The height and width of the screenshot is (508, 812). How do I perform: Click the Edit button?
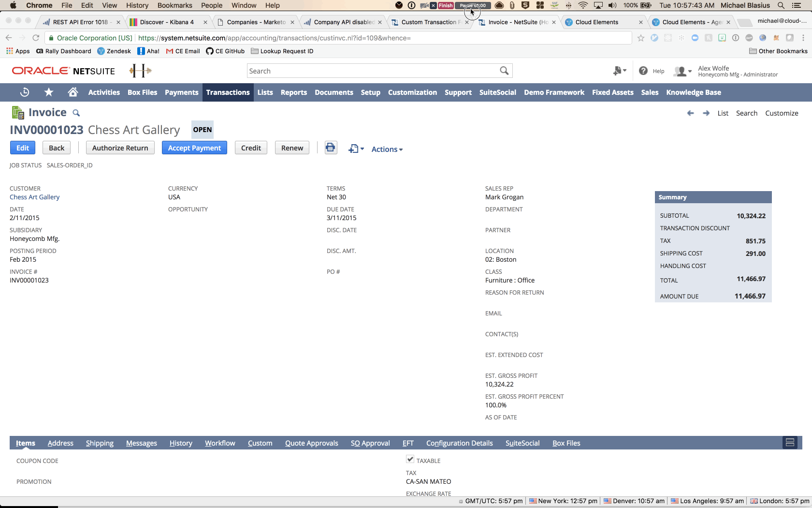pos(23,148)
